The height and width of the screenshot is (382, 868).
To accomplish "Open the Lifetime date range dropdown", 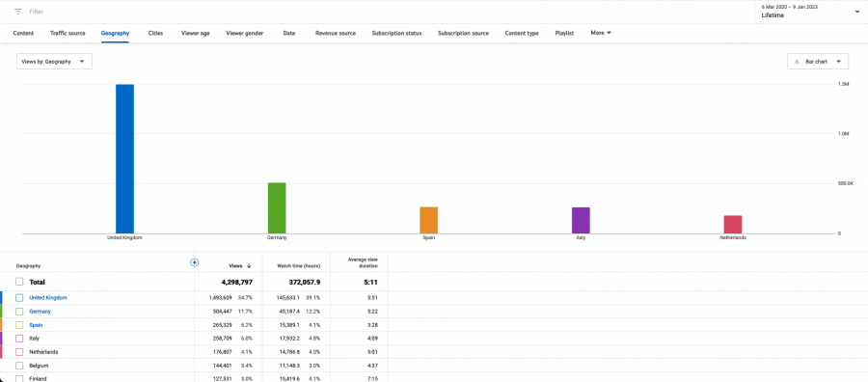I will click(x=810, y=12).
